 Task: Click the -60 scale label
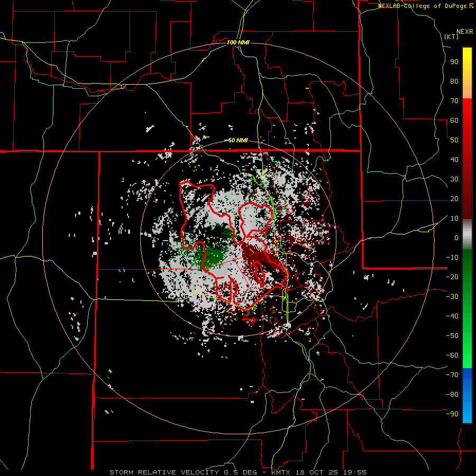point(452,355)
